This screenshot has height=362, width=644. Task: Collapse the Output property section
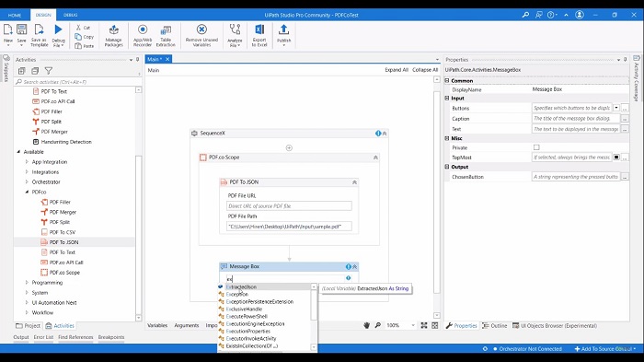[x=447, y=167]
